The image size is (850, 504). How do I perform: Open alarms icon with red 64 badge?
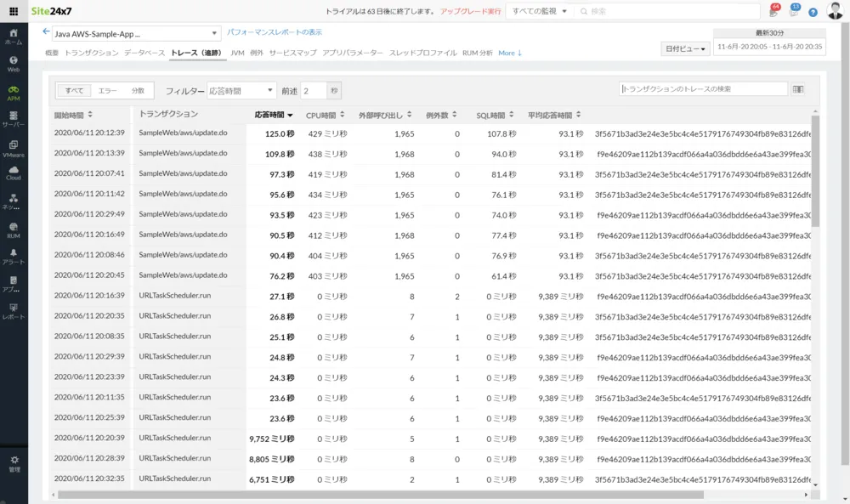(x=774, y=11)
